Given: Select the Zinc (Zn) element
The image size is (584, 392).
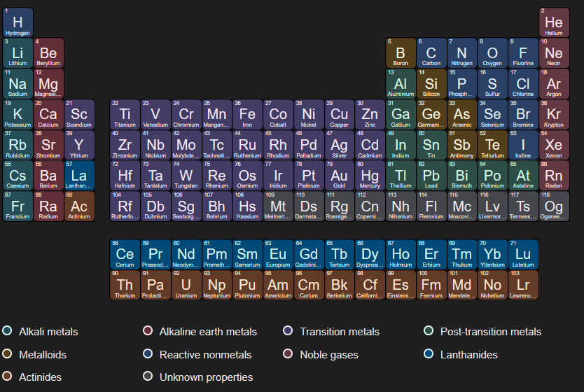Looking at the screenshot, I should pyautogui.click(x=370, y=114).
